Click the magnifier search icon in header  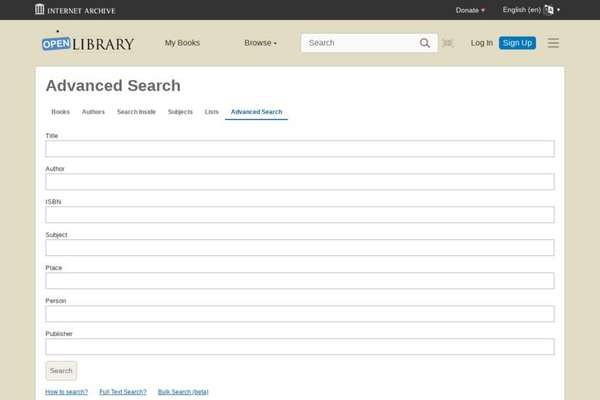(x=424, y=43)
